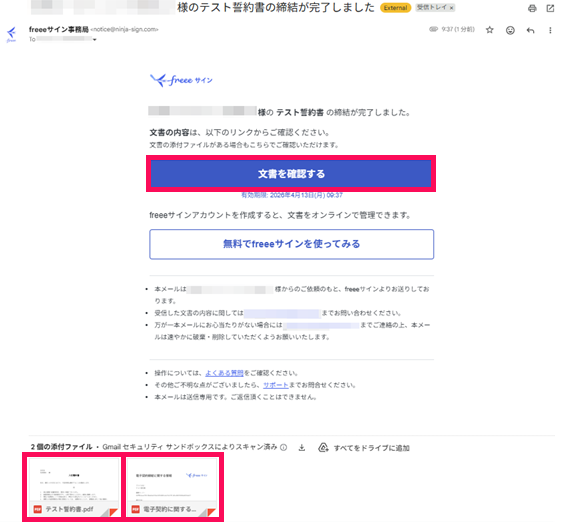This screenshot has width=573, height=525.
Task: Add an emoji reaction to the email
Action: pos(510,30)
